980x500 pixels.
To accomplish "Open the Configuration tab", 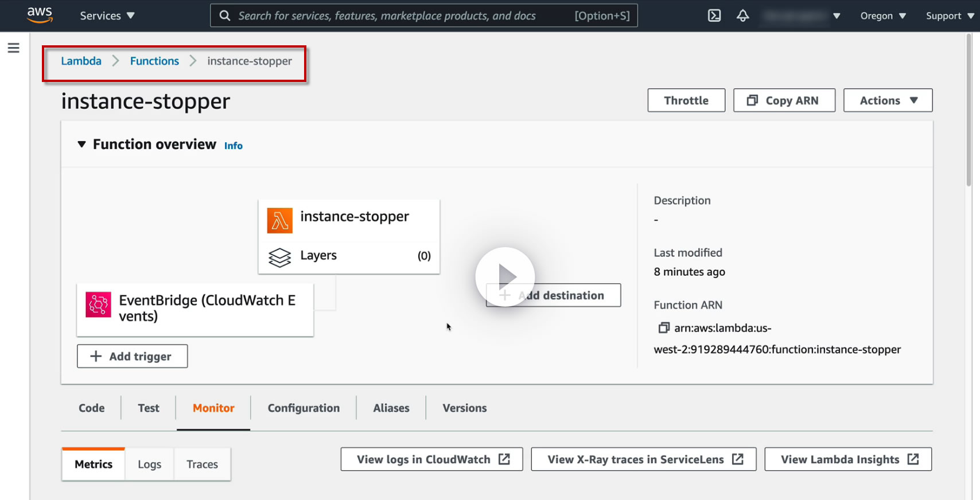I will [304, 408].
